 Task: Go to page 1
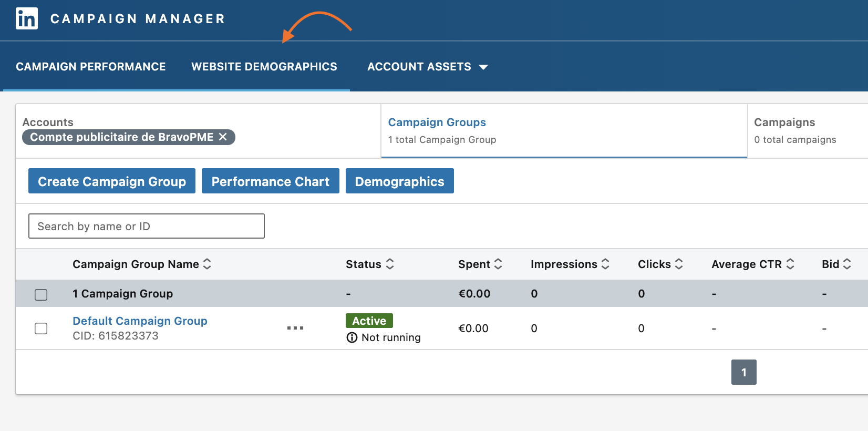click(x=744, y=372)
